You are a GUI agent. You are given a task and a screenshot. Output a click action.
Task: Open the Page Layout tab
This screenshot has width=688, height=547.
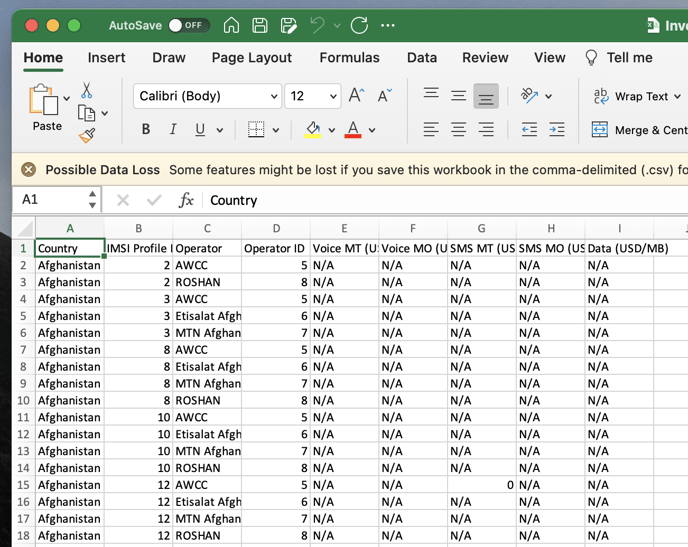[x=252, y=58]
